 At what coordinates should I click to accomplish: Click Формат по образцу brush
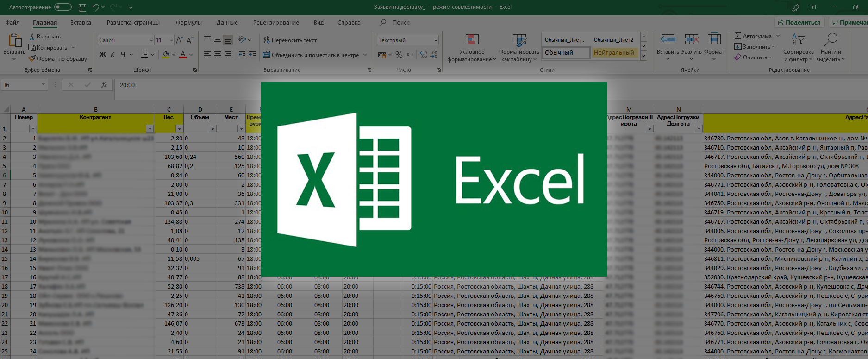point(58,59)
